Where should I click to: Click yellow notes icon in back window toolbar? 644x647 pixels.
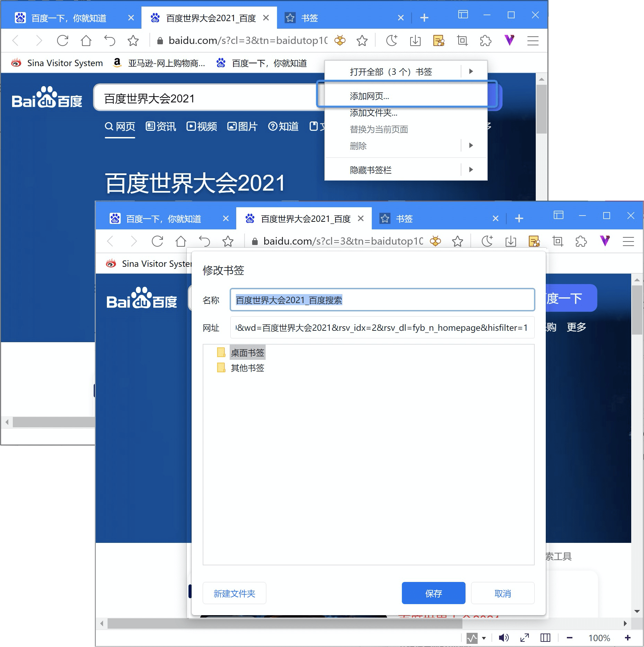tap(439, 41)
